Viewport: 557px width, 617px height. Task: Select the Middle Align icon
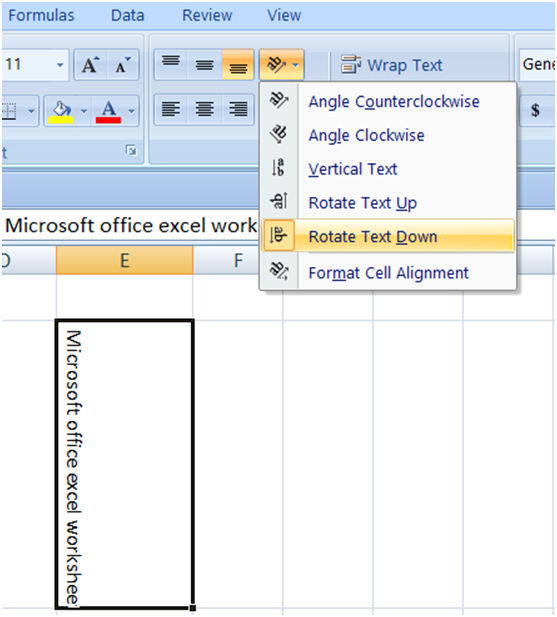(205, 64)
